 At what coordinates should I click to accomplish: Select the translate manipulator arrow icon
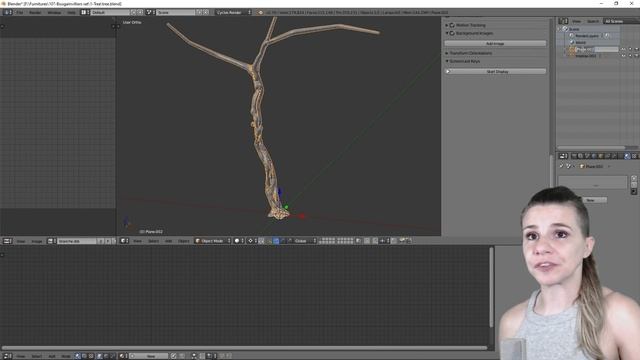(276, 241)
